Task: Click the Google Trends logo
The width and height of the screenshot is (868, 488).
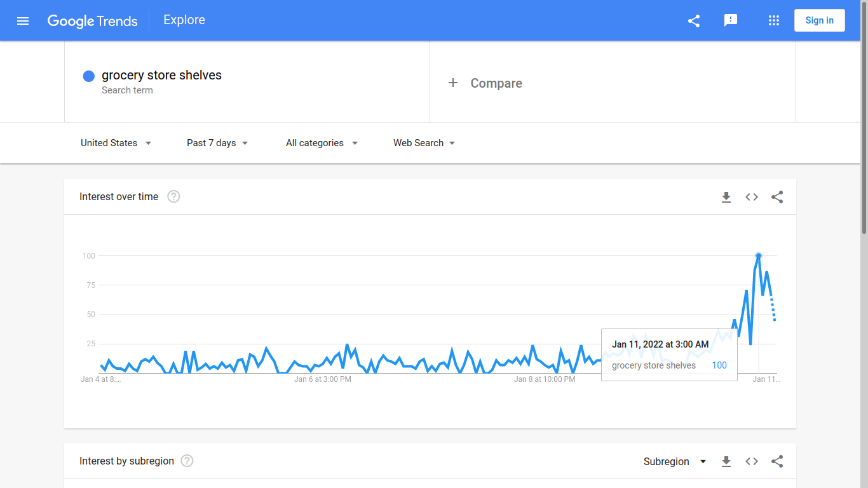Action: click(92, 21)
